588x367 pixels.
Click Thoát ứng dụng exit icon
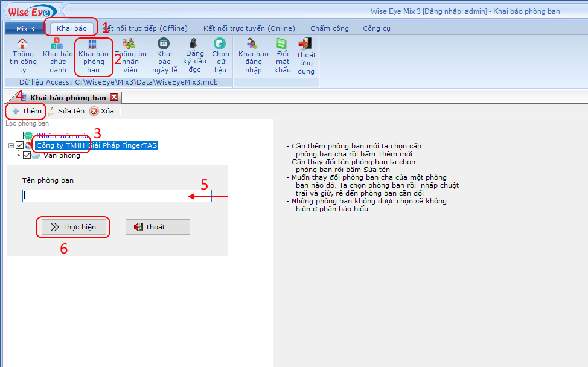306,43
